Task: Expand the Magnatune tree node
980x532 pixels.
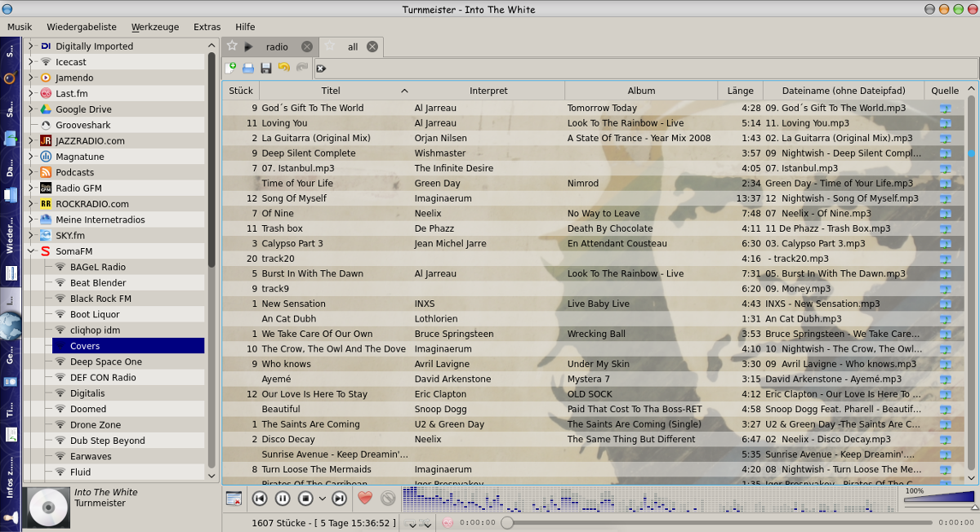Action: point(31,156)
